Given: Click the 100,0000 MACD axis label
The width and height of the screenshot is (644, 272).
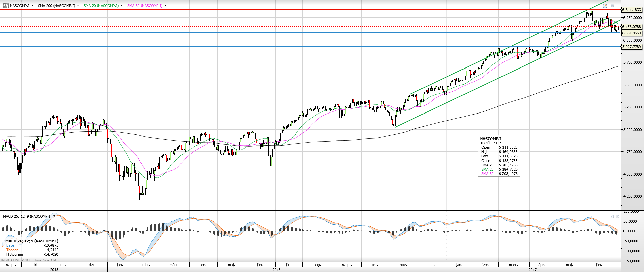Looking at the screenshot, I should 631,212.
